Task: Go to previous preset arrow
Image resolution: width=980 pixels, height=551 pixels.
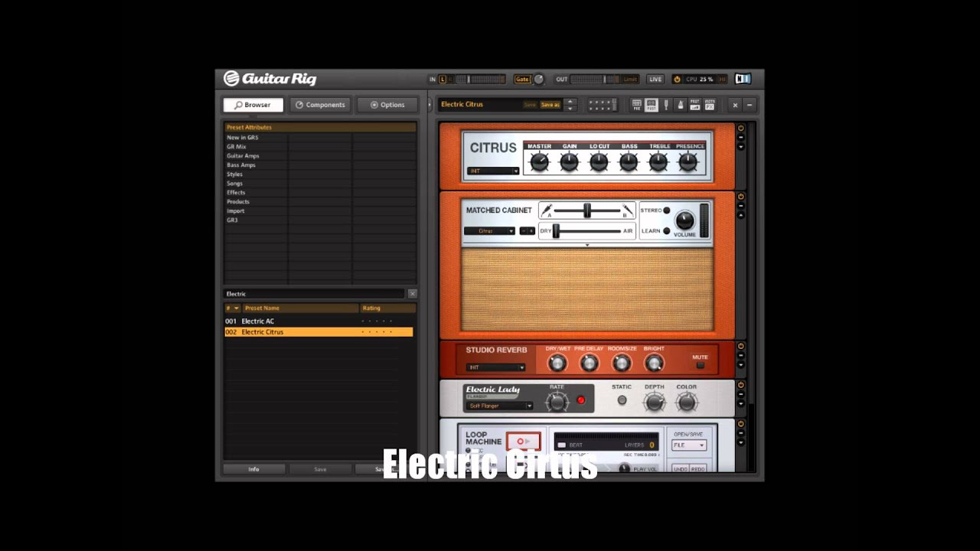Action: point(570,102)
